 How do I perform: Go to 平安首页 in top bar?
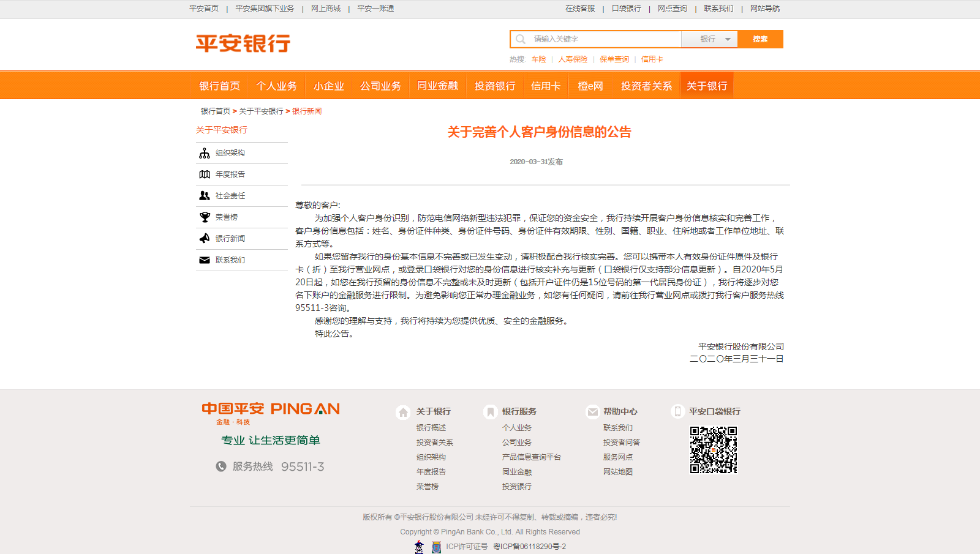coord(204,9)
